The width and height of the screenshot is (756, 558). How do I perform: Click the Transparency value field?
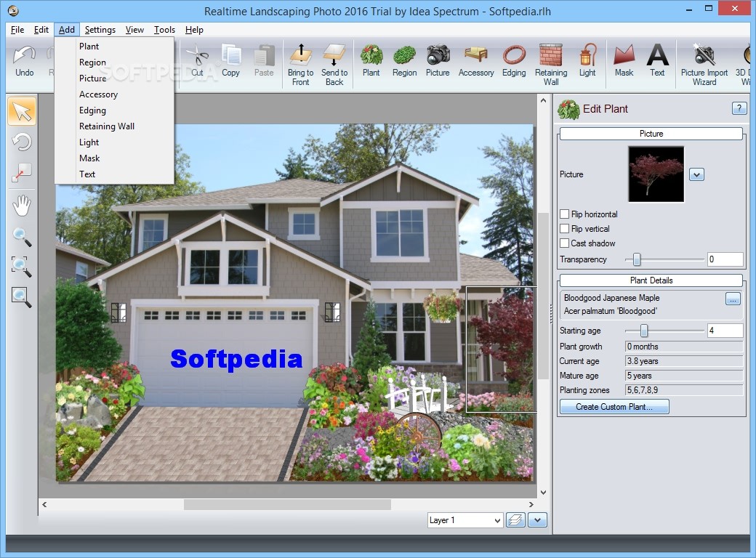pos(725,259)
